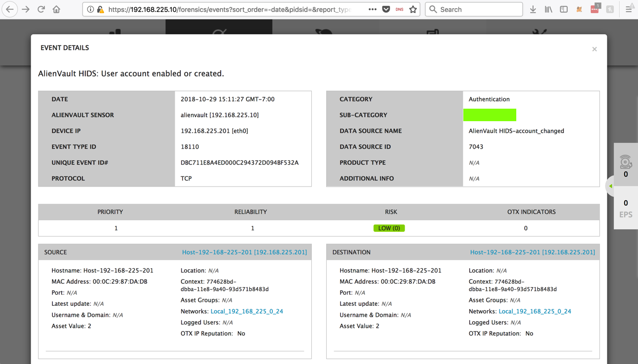The image size is (638, 364).
Task: Click the Source MAC Address 00:0C:29:87:DA:DB
Action: pos(100,281)
